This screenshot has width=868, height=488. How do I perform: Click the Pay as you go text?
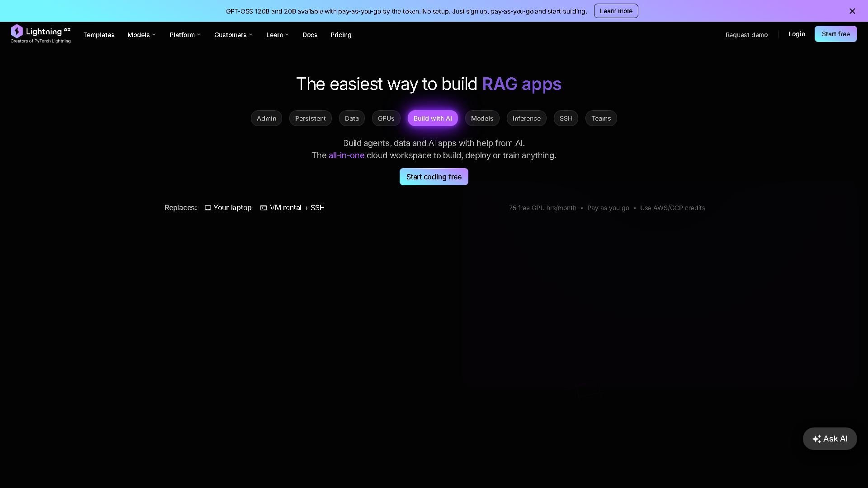tap(608, 208)
